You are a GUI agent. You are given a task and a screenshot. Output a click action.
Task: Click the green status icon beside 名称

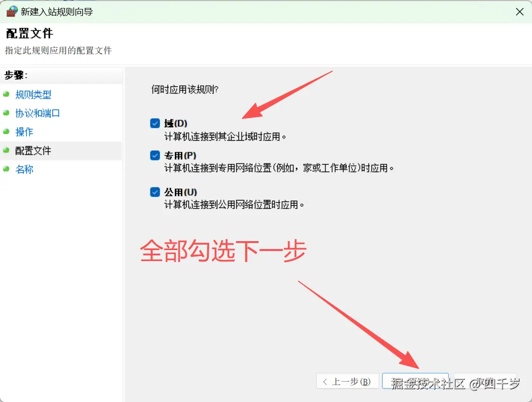click(7, 169)
